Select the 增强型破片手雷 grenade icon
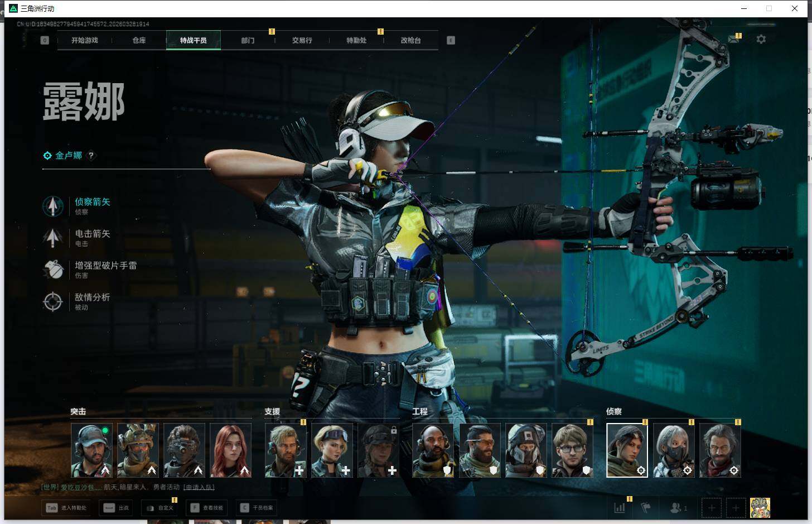Screen dimensions: 812x524 tap(53, 270)
